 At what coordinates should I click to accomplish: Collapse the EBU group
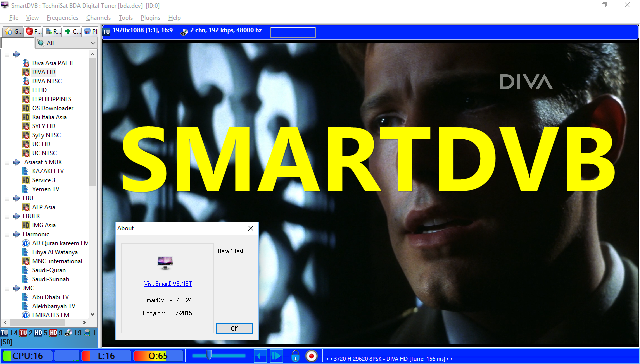coord(7,198)
